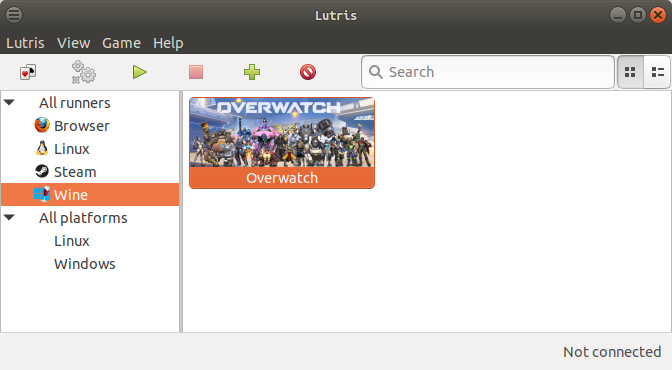Switch to grid view
Viewport: 672px width, 370px height.
pos(630,72)
